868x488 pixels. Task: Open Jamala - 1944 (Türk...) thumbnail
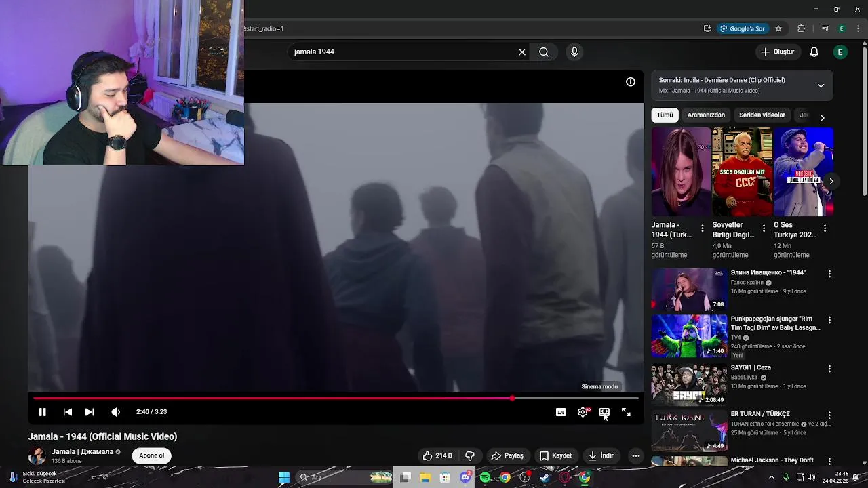coord(681,172)
